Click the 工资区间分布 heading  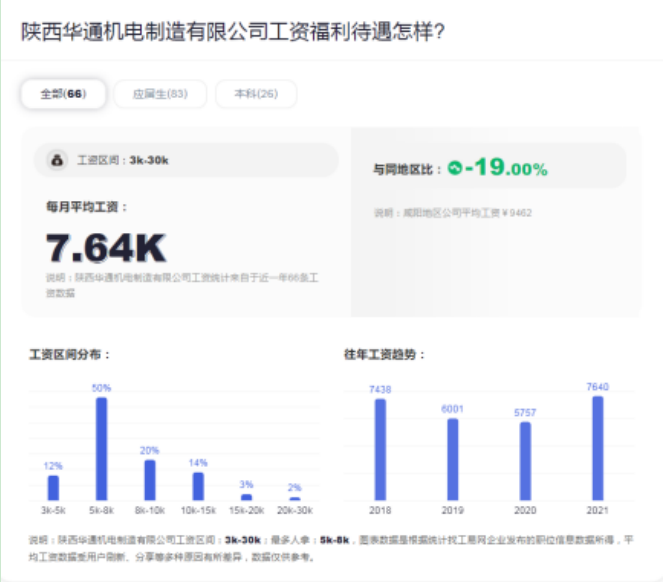[70, 354]
